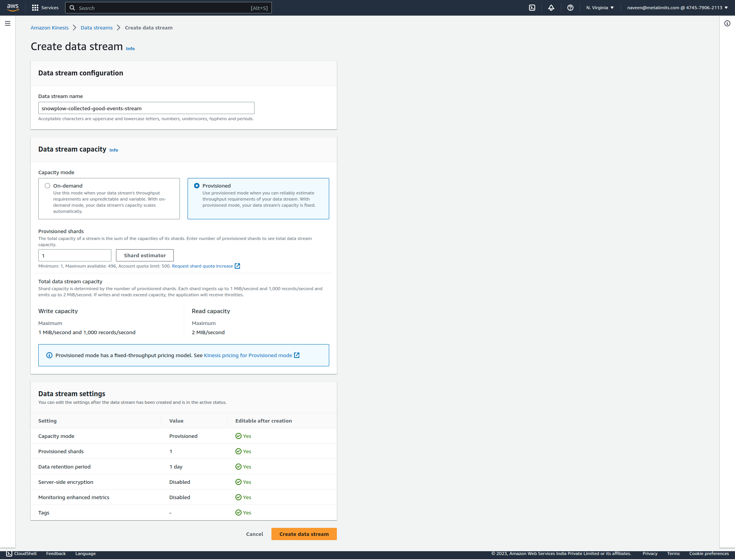
Task: Click the '1 day' retention value
Action: pos(176,467)
